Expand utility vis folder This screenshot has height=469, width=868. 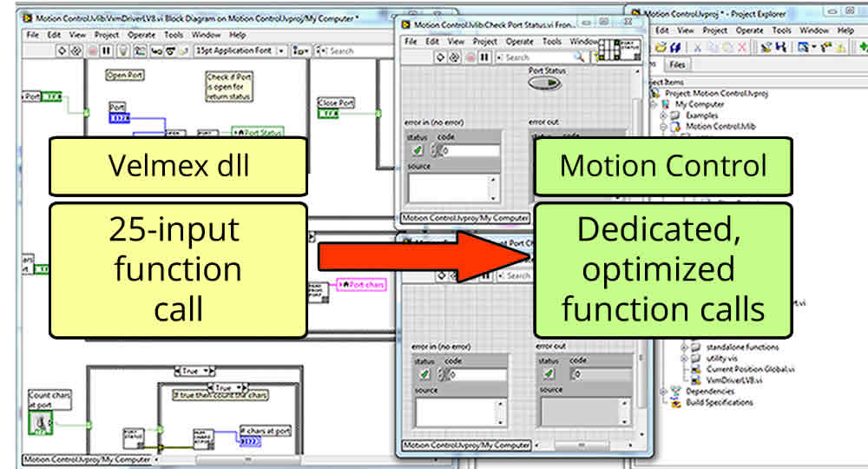[x=684, y=358]
